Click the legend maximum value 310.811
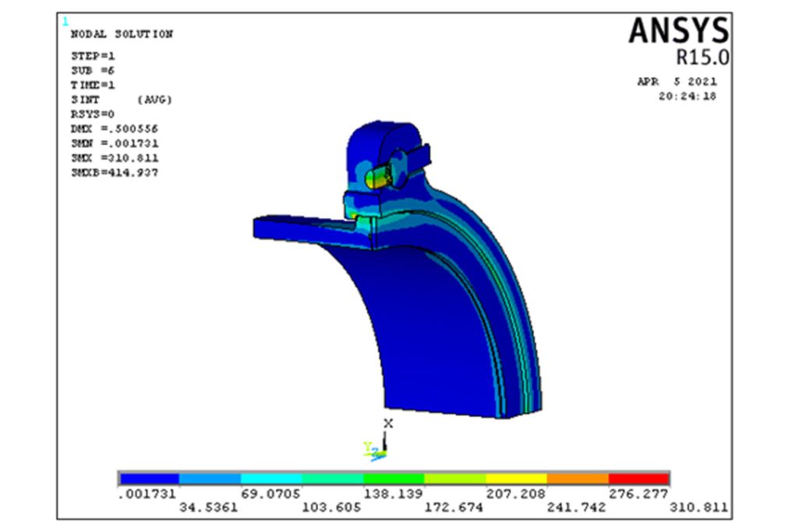This screenshot has height=532, width=798. (699, 508)
